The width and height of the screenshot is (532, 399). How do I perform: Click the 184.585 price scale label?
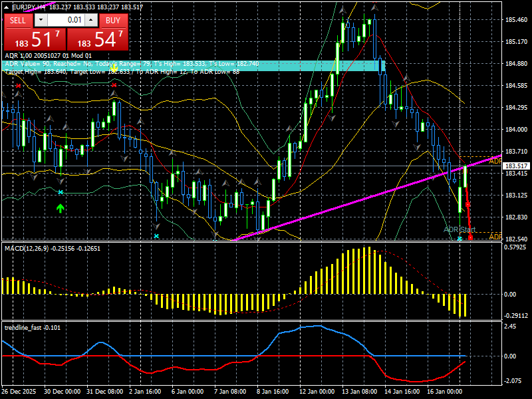[x=517, y=86]
